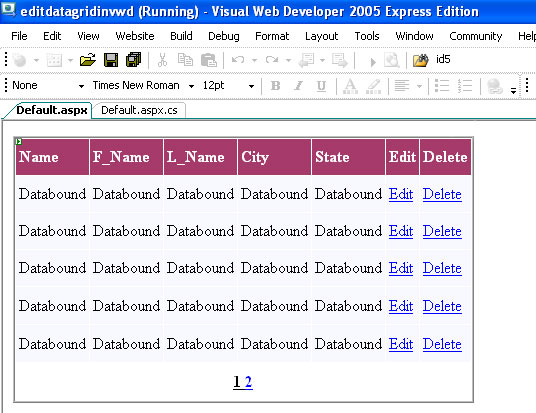Go to page 2 of the grid
Screen dimensions: 536x413
[249, 382]
